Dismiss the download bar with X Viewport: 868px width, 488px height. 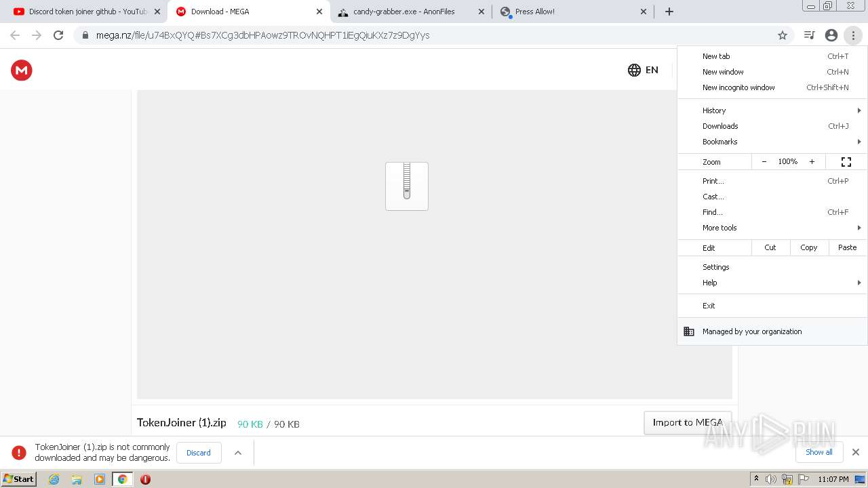(856, 452)
